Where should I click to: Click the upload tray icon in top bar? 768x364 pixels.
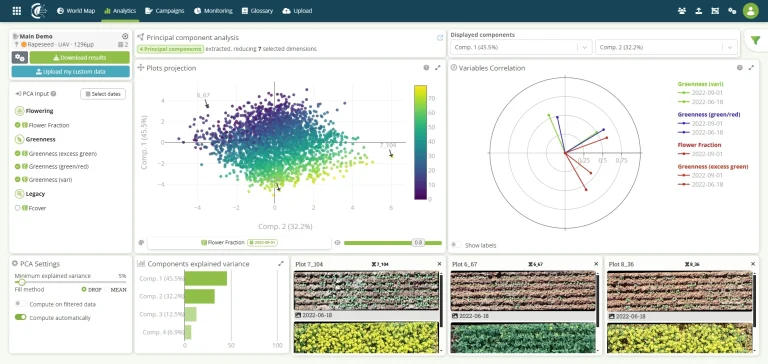pyautogui.click(x=698, y=11)
